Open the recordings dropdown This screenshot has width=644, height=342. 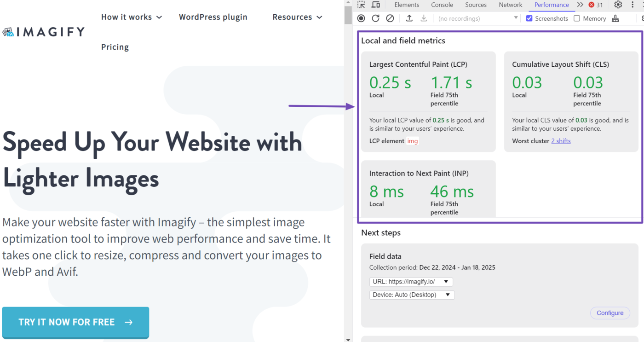515,18
